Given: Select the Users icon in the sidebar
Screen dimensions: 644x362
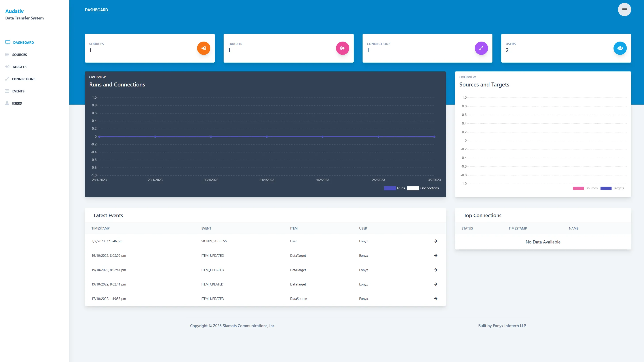Looking at the screenshot, I should tap(7, 103).
